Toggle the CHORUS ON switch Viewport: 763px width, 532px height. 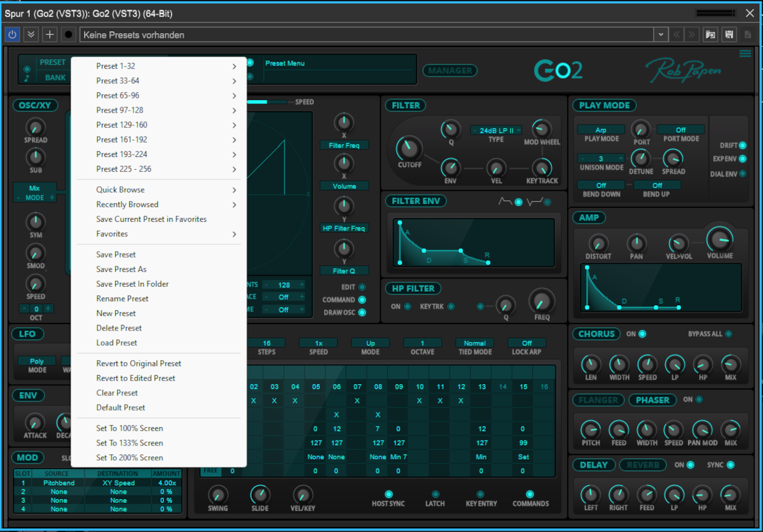[642, 334]
